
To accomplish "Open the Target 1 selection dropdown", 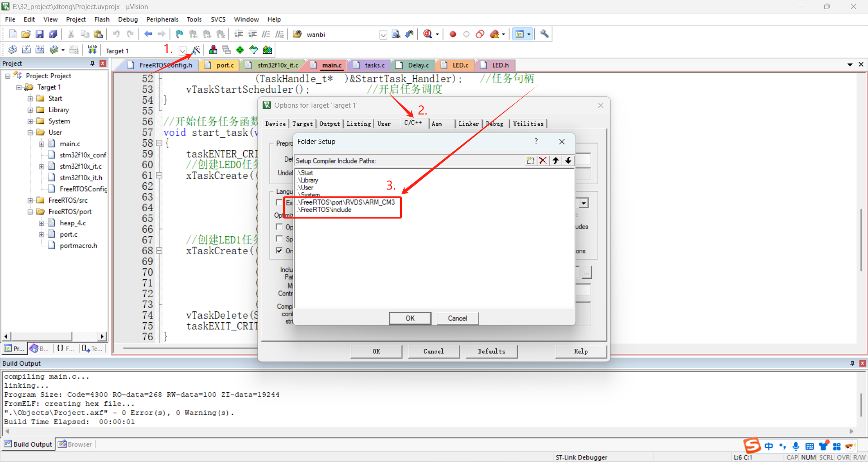I will click(183, 51).
